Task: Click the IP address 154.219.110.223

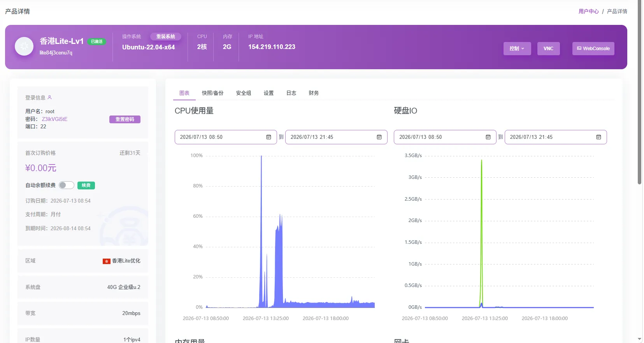Action: pos(272,47)
